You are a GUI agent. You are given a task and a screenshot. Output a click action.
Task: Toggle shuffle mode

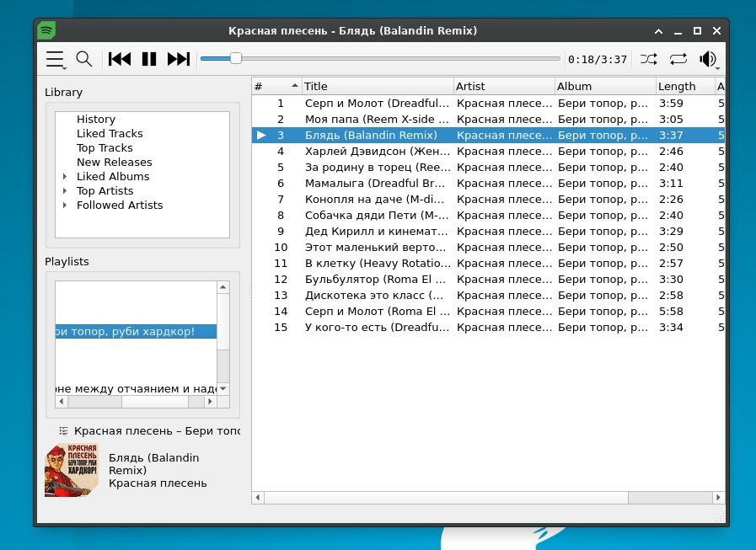(648, 59)
